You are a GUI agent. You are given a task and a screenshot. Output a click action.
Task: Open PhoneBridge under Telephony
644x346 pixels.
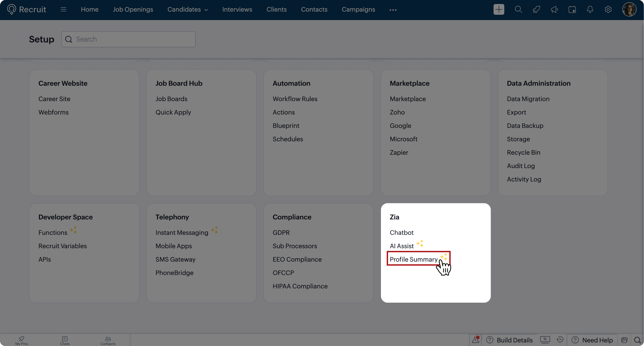tap(174, 273)
